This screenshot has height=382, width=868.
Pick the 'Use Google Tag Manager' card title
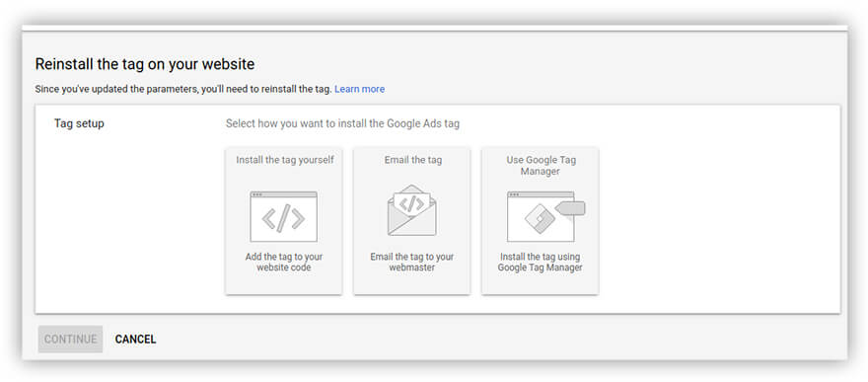(x=541, y=166)
